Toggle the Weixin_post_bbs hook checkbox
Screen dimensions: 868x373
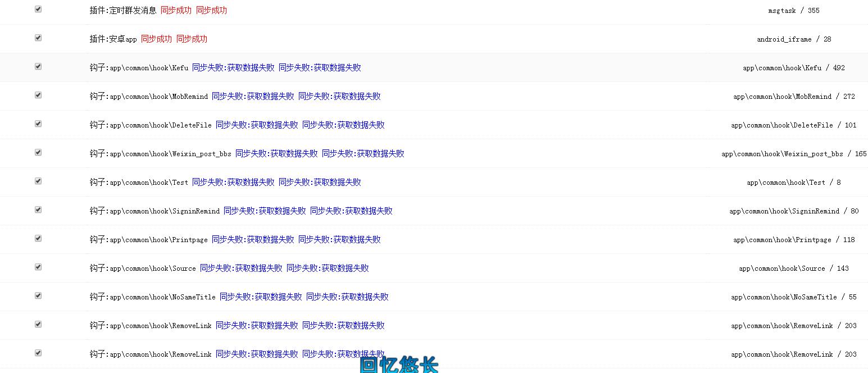[38, 153]
